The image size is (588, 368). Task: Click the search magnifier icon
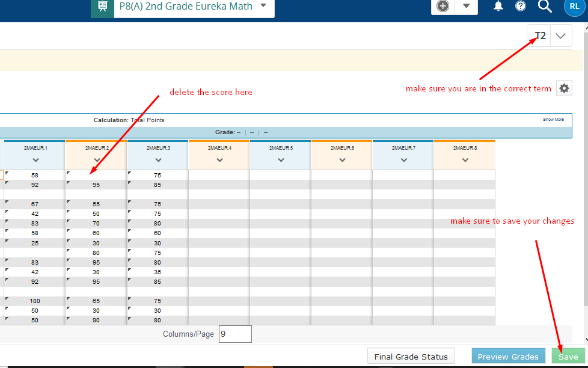545,6
